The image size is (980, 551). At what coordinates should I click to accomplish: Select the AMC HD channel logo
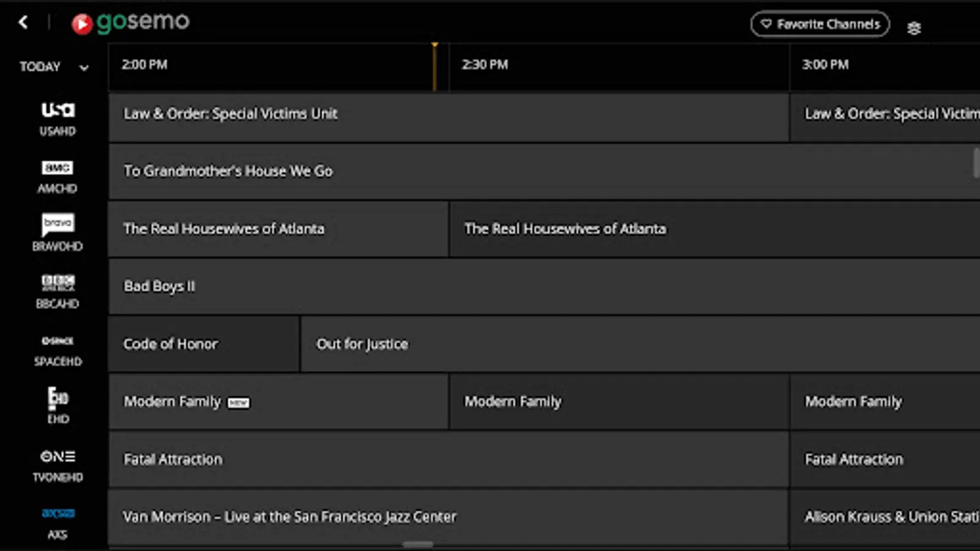click(58, 168)
